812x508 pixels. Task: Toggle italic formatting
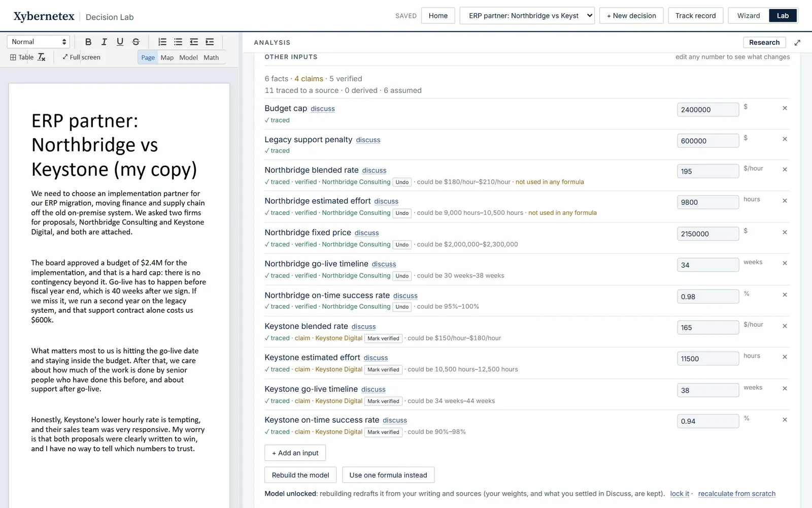tap(104, 42)
